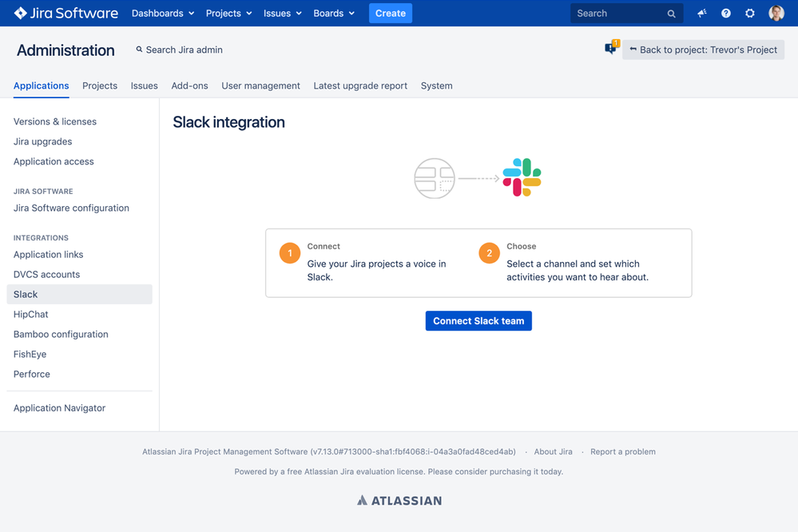Open Bamboo configuration

pyautogui.click(x=61, y=334)
